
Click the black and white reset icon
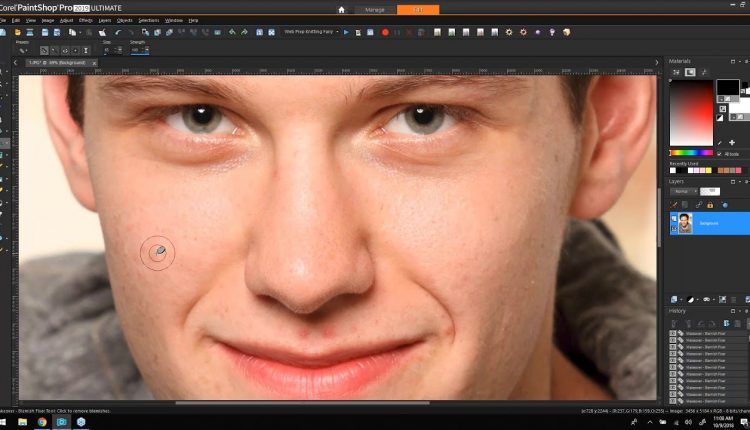coord(720,118)
